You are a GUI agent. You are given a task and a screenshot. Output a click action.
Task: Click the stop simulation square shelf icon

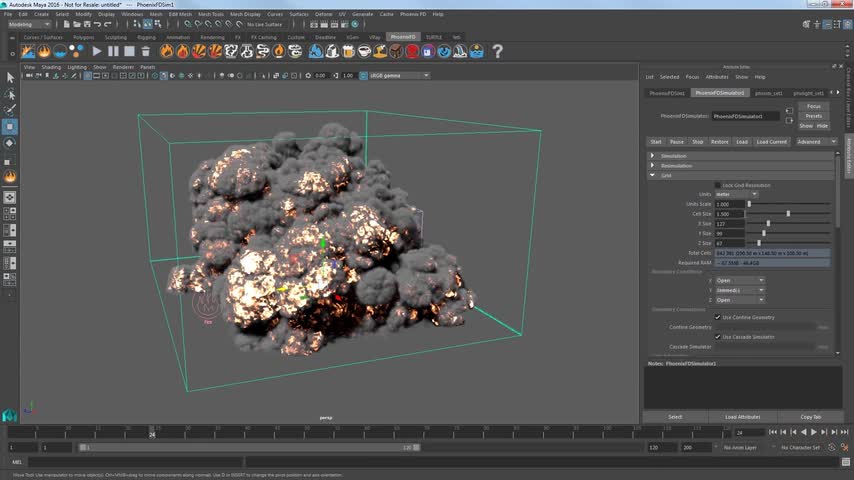(130, 51)
